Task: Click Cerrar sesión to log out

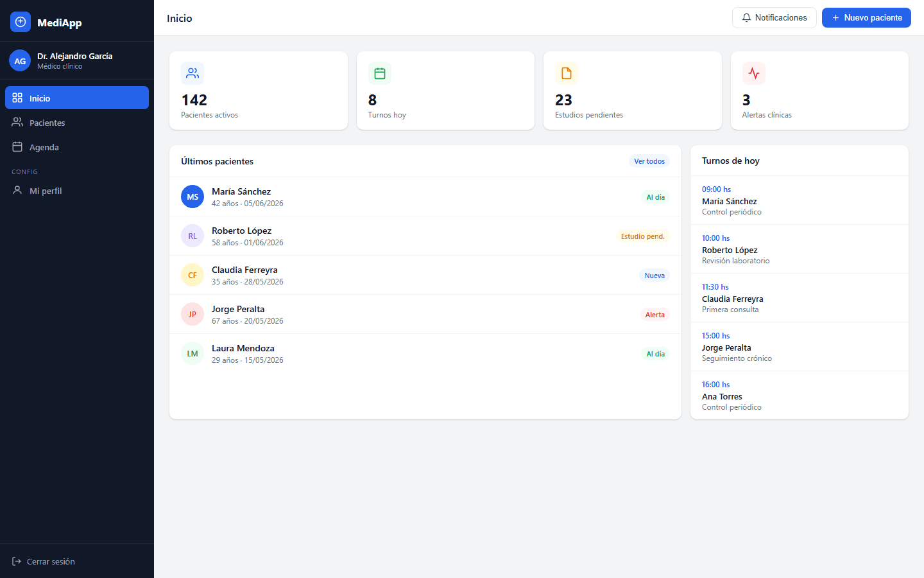Action: tap(44, 561)
